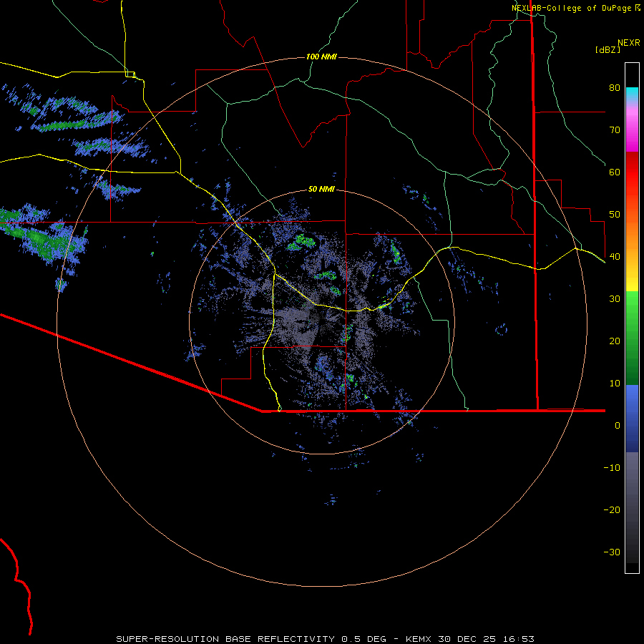644x644 pixels.
Task: Click the yellow band of the color bar
Action: click(632, 279)
